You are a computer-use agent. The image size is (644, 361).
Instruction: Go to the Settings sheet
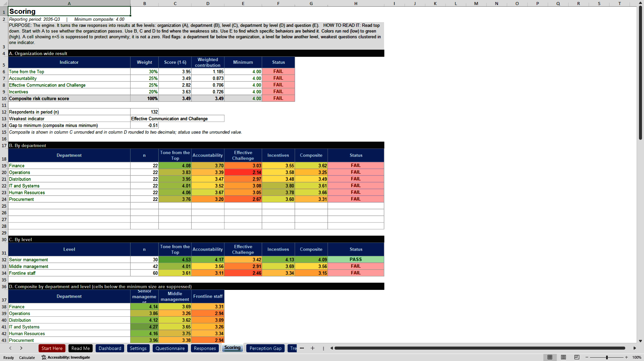point(138,348)
